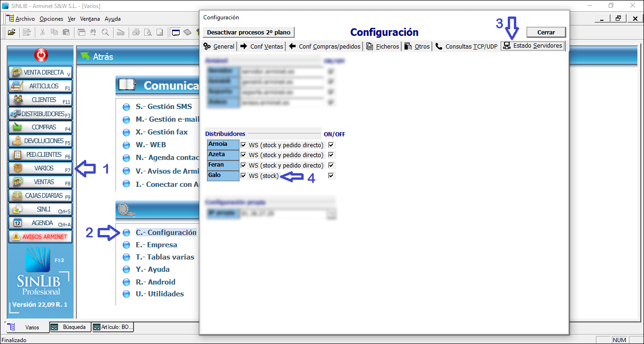This screenshot has height=344, width=644.
Task: Open AGENDA module in the sidebar
Action: point(41,223)
